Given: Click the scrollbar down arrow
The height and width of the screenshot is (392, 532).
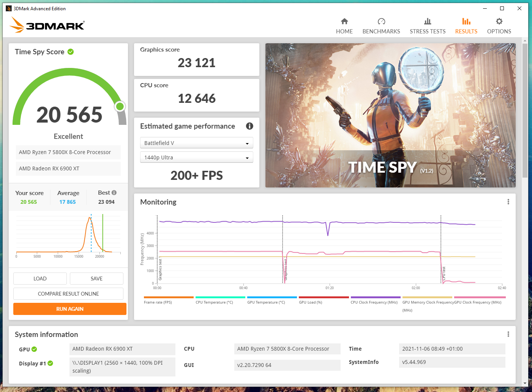Looking at the screenshot, I should click(525, 383).
